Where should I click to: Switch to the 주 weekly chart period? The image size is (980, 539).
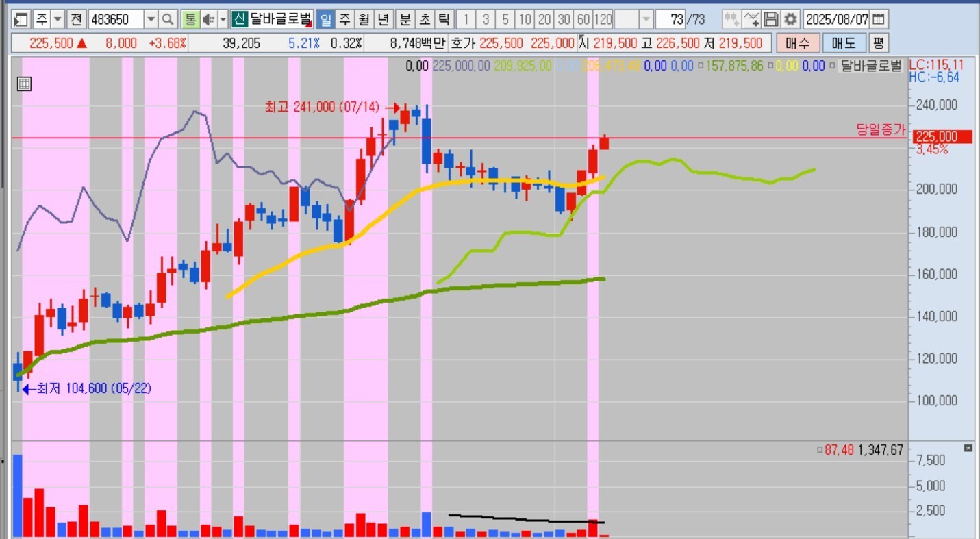tap(345, 18)
